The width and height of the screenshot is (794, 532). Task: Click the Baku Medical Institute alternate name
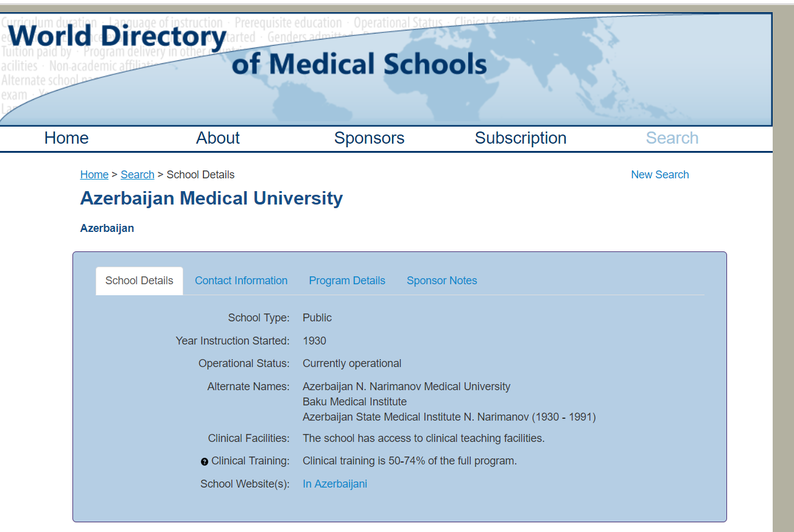pyautogui.click(x=354, y=402)
